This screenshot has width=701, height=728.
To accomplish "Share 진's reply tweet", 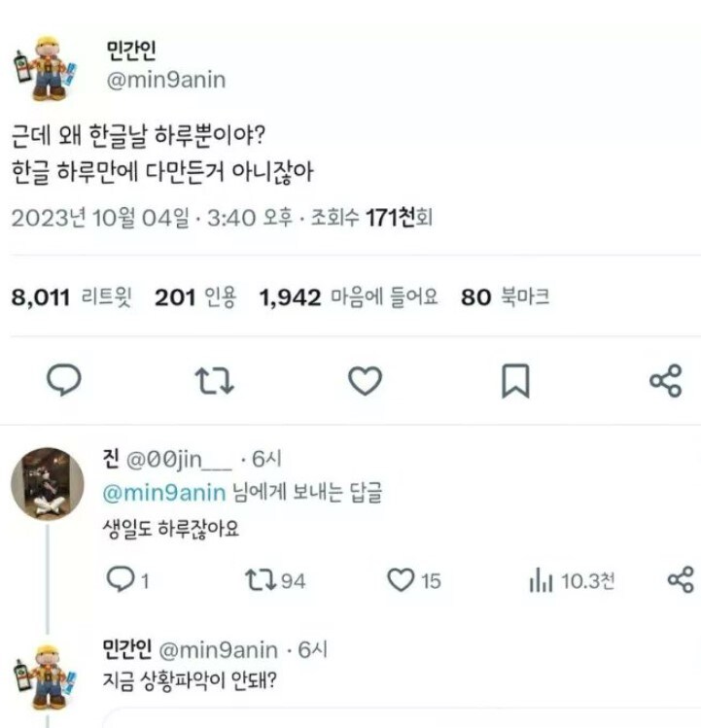I will coord(681,580).
